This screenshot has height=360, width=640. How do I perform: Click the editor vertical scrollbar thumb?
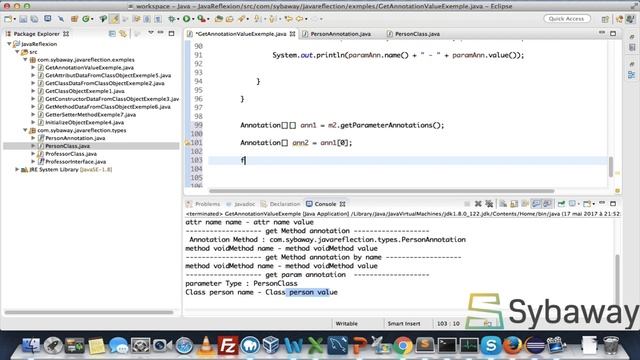(x=611, y=167)
